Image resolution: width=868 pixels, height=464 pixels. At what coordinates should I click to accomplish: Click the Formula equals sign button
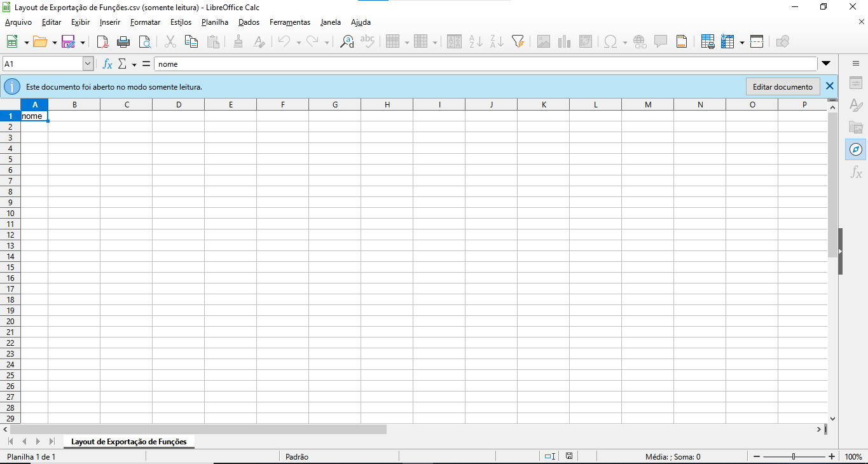(x=146, y=64)
